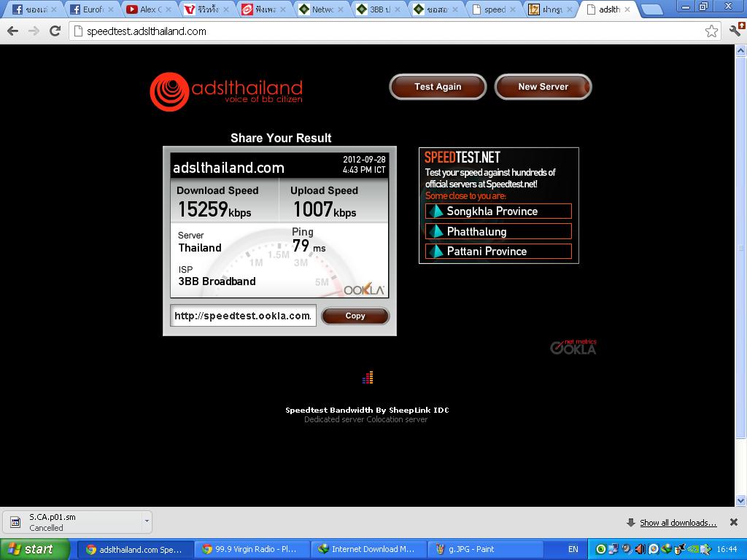This screenshot has width=747, height=560.
Task: Open the new tab button
Action: [x=651, y=9]
